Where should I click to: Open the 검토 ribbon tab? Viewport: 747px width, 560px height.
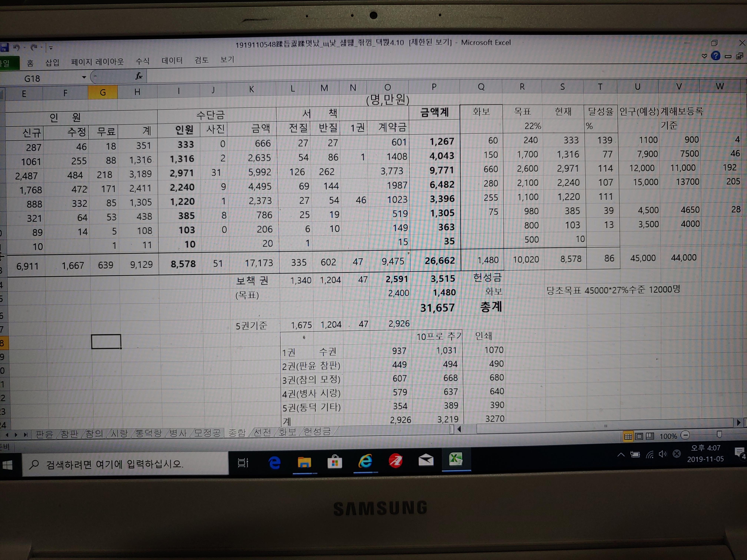point(201,60)
